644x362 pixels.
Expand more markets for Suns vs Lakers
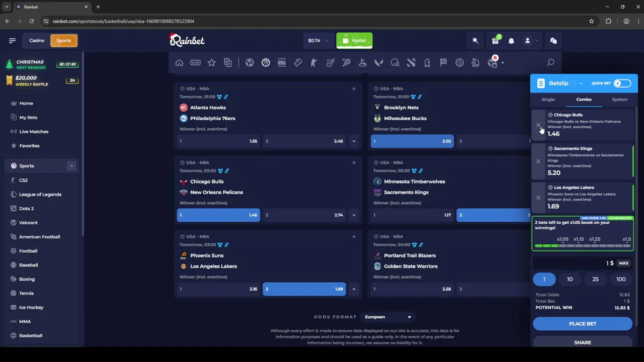point(354,289)
